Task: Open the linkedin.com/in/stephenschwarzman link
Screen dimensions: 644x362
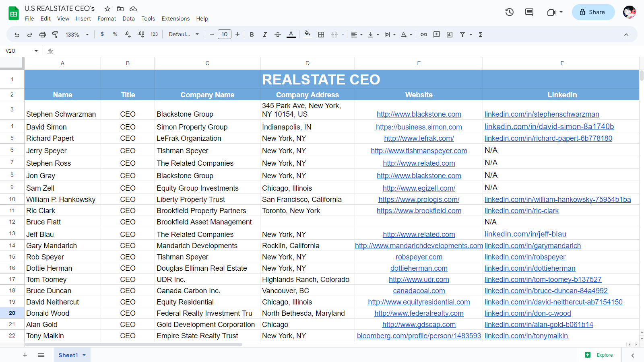Action: (542, 114)
